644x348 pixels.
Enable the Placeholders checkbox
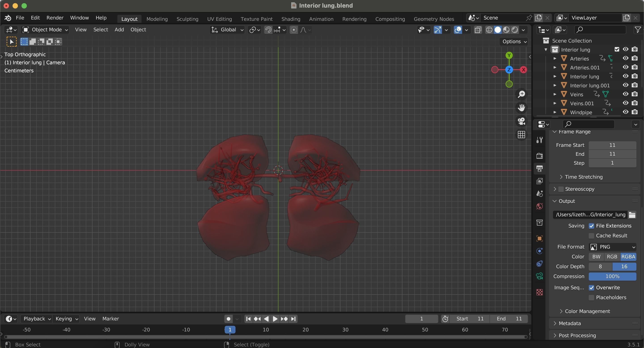tap(591, 297)
